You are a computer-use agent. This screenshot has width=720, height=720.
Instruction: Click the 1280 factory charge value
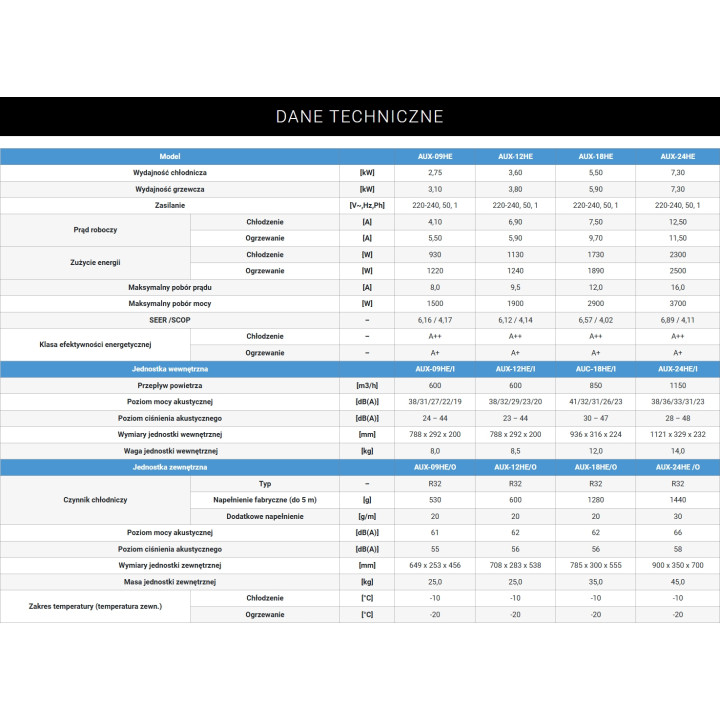(x=596, y=500)
